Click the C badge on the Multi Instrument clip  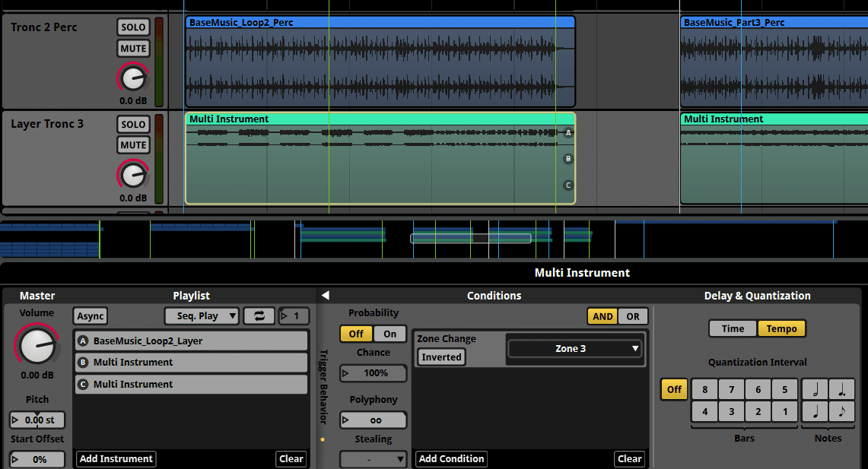pos(568,185)
